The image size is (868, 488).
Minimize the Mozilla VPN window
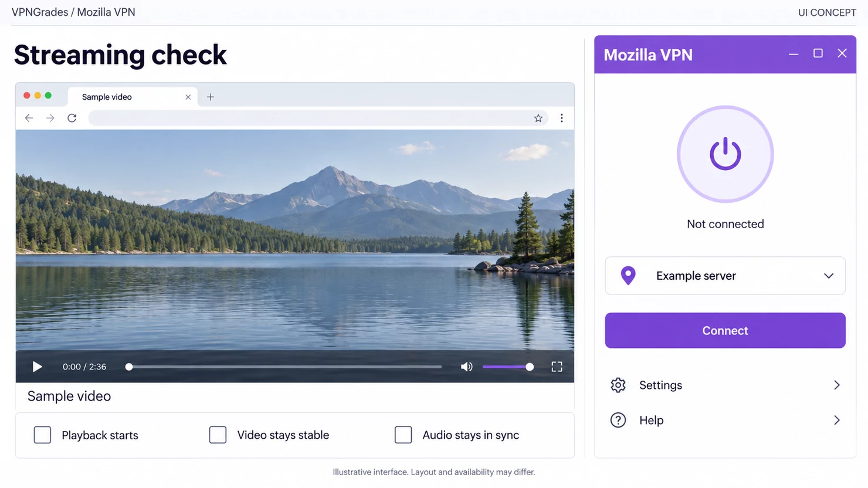click(794, 54)
